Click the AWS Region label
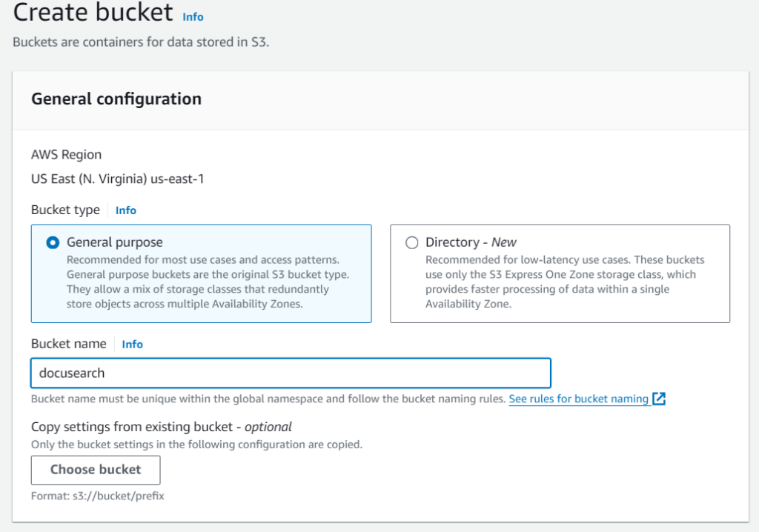The height and width of the screenshot is (532, 759). pos(66,155)
